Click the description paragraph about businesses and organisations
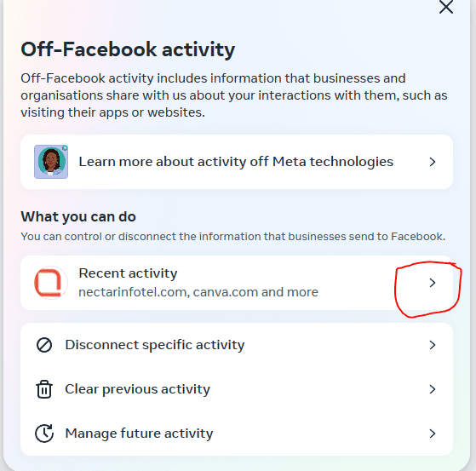This screenshot has height=471, width=476. tap(234, 95)
